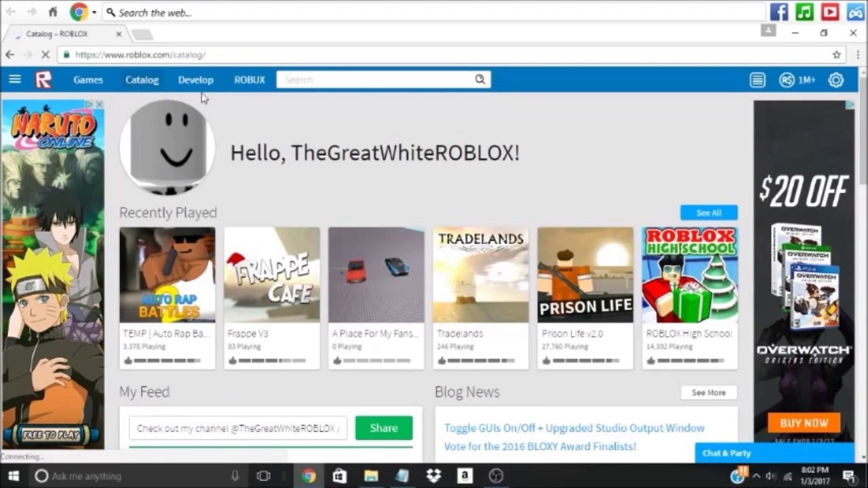
Task: Show hidden system tray icons chevron
Action: pos(756,476)
